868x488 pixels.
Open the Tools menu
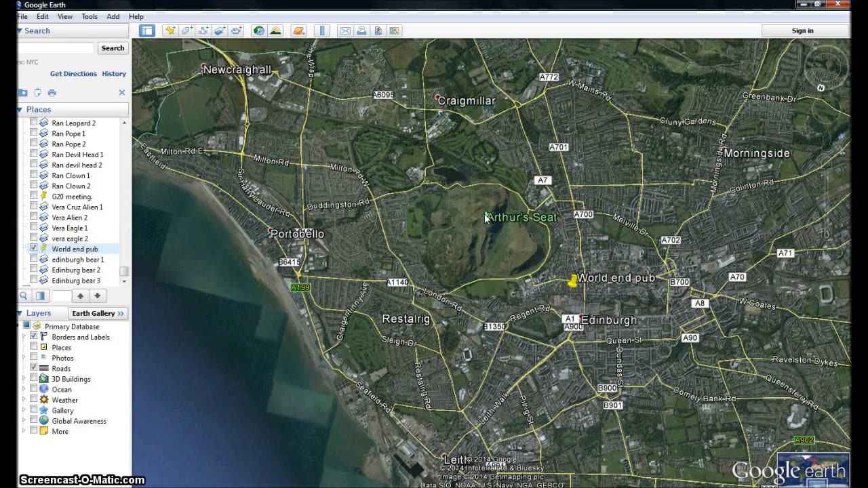(x=90, y=16)
